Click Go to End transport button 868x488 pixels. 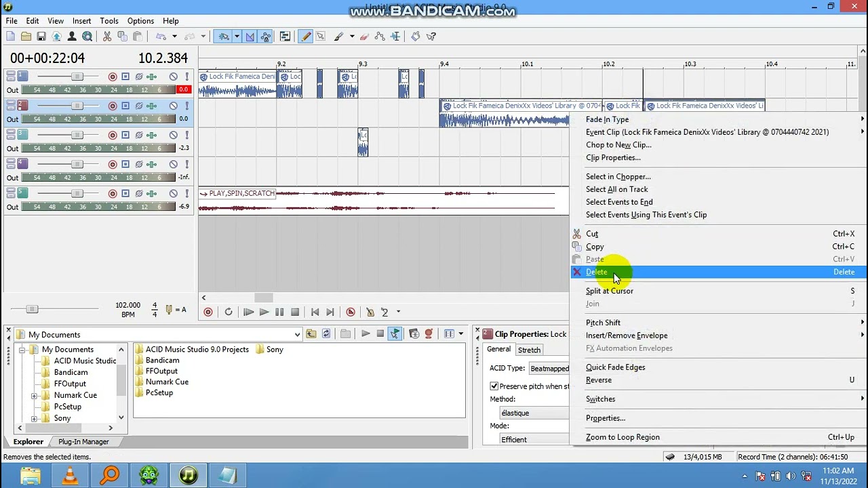[x=330, y=312]
